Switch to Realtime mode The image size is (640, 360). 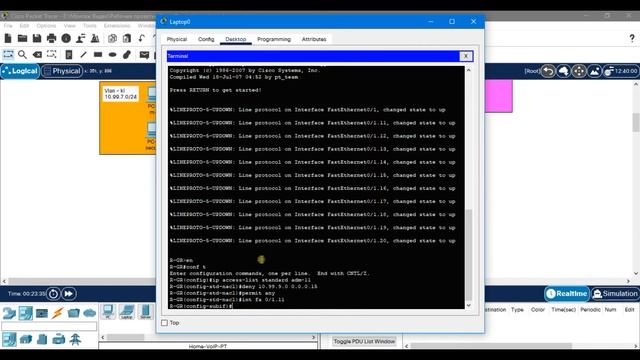(x=567, y=293)
